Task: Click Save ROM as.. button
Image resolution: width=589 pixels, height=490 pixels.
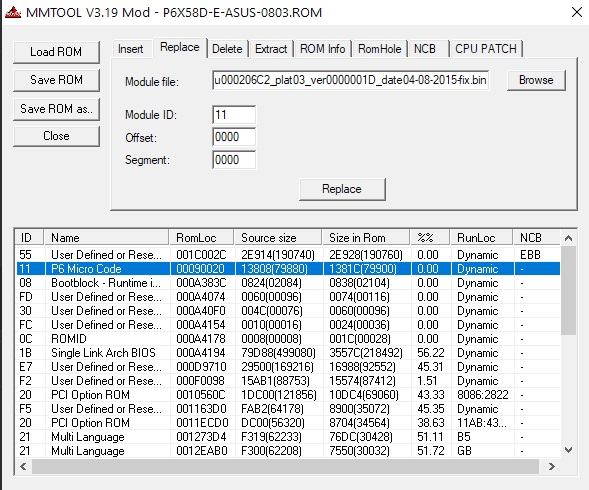Action: (56, 109)
